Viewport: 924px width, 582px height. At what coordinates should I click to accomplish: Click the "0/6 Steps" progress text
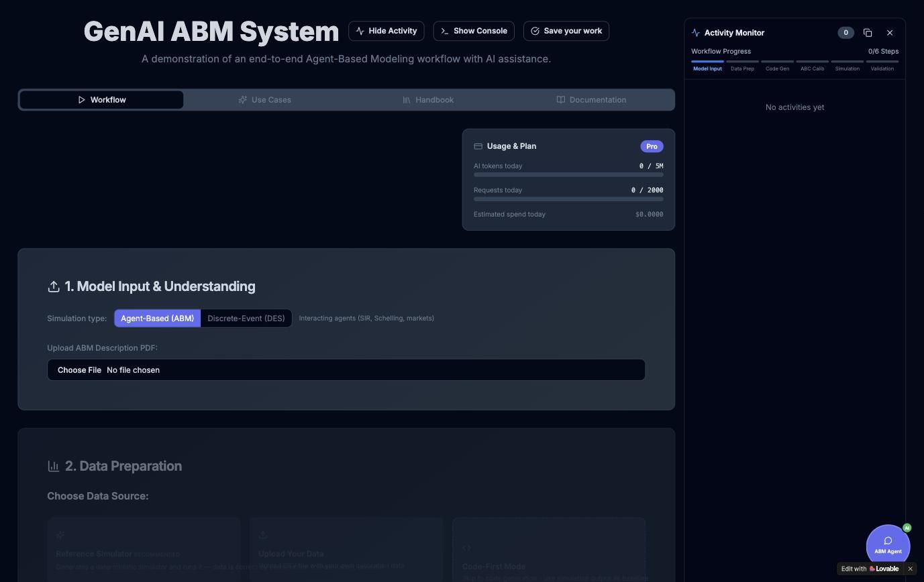coord(883,52)
